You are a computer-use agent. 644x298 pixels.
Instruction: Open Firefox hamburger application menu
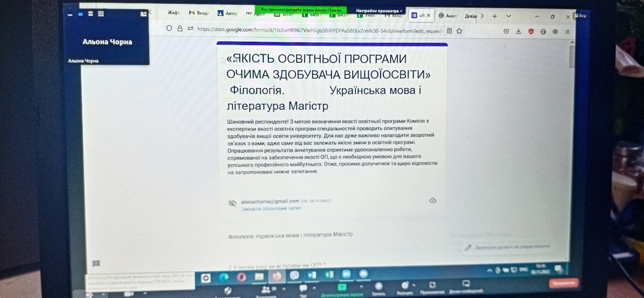567,32
